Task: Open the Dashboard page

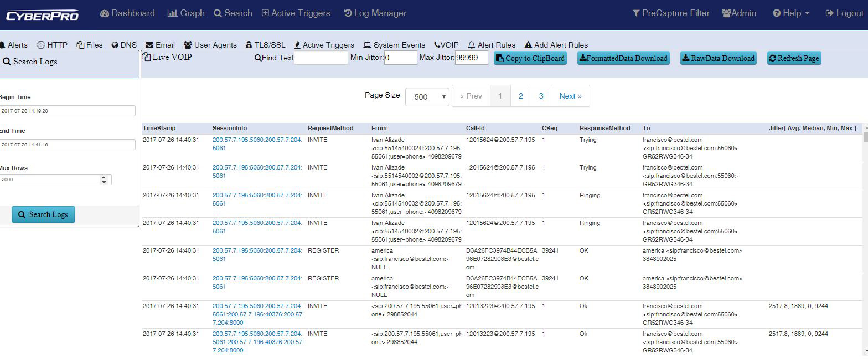Action: pos(127,13)
